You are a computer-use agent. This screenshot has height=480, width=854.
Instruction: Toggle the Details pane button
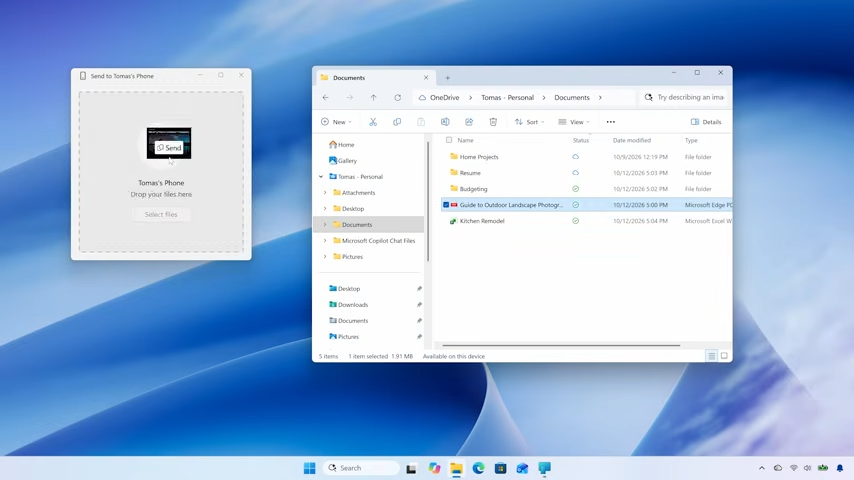click(x=706, y=122)
